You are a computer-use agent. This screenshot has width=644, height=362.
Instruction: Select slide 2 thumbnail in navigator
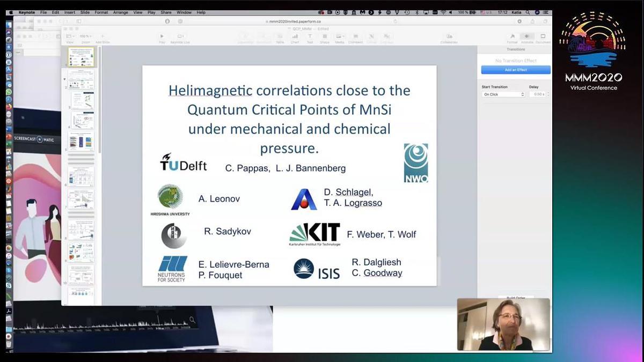coord(81,79)
